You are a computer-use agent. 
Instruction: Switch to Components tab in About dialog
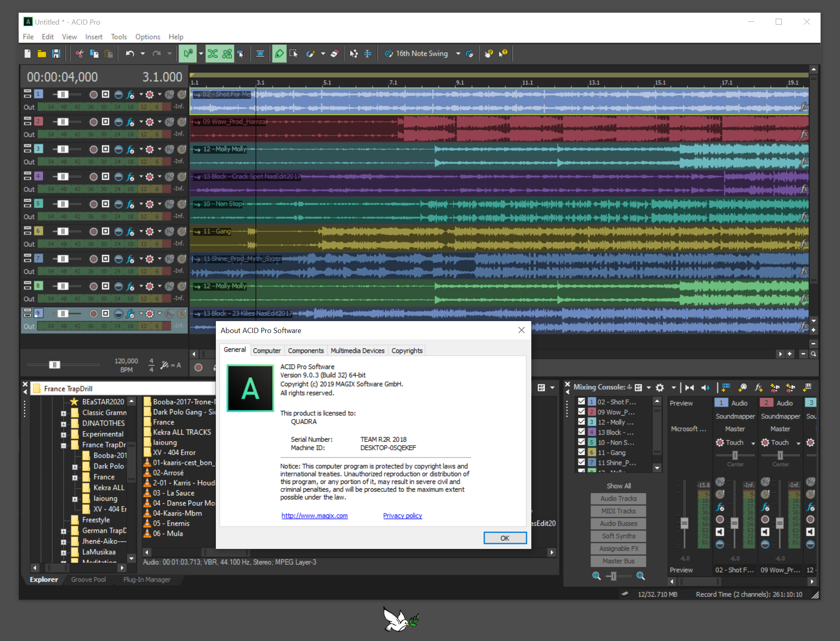pyautogui.click(x=306, y=350)
